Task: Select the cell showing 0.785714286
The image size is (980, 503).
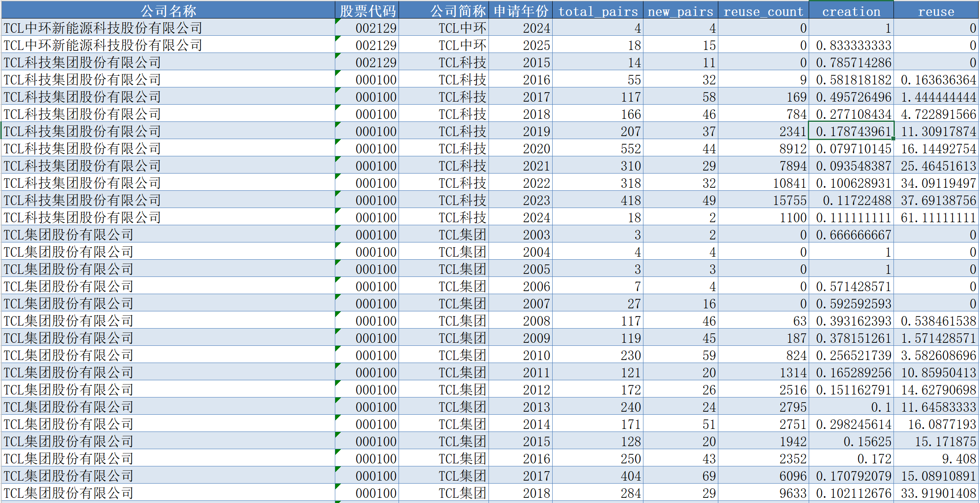Action: pyautogui.click(x=851, y=62)
